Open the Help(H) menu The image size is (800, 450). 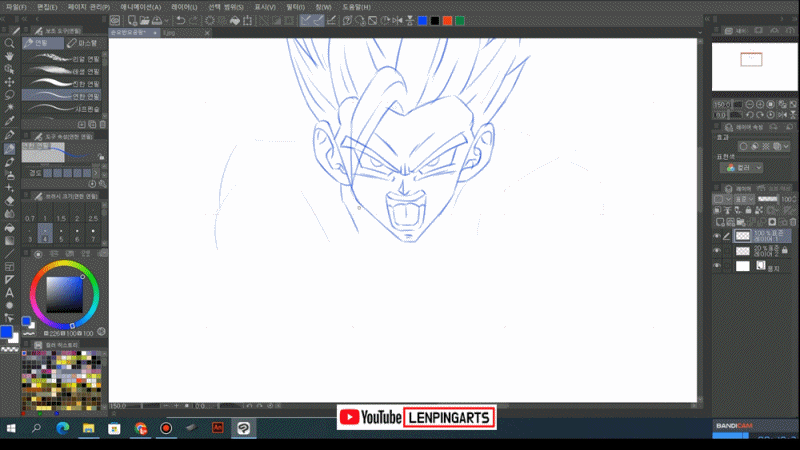[x=356, y=7]
